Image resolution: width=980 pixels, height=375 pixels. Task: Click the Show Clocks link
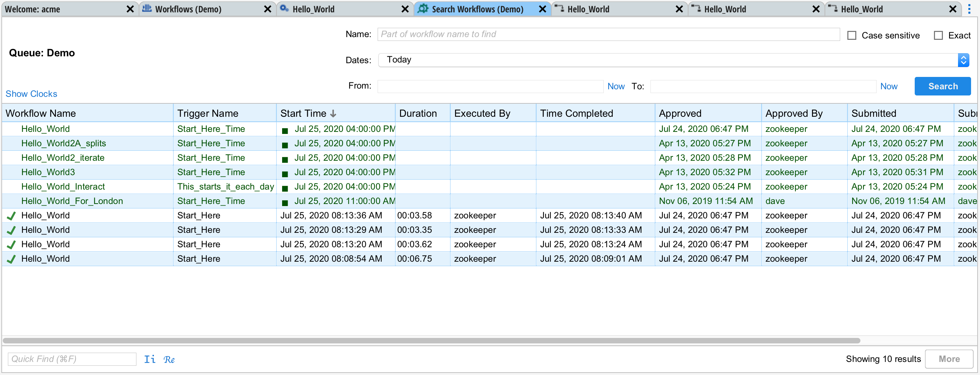[x=31, y=93]
